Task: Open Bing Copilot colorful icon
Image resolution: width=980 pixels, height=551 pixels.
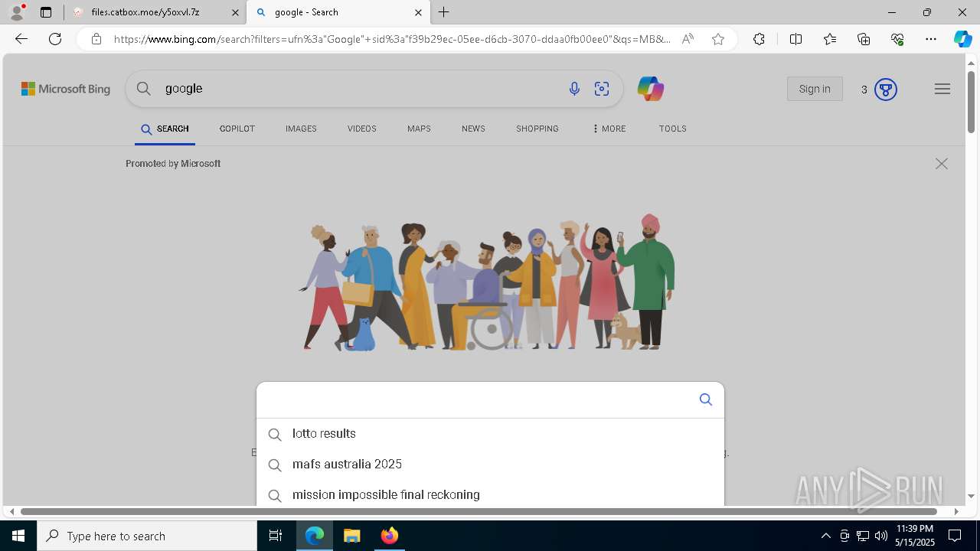Action: coord(651,89)
